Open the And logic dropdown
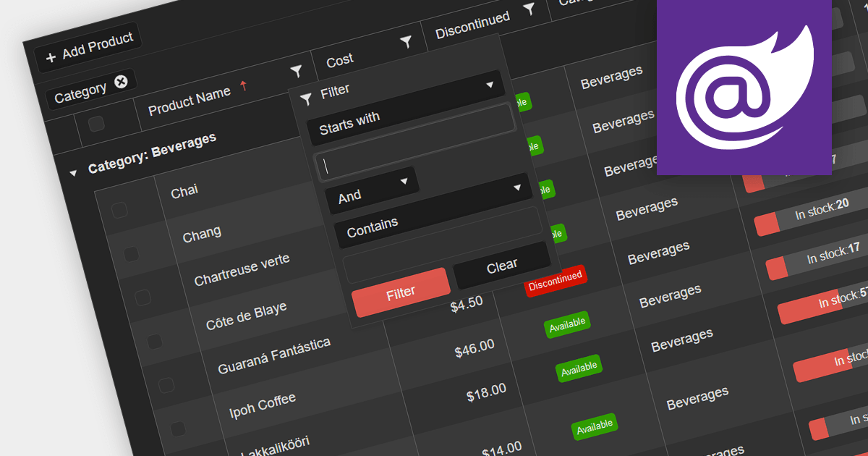Screen dimensions: 868x456 tap(373, 190)
